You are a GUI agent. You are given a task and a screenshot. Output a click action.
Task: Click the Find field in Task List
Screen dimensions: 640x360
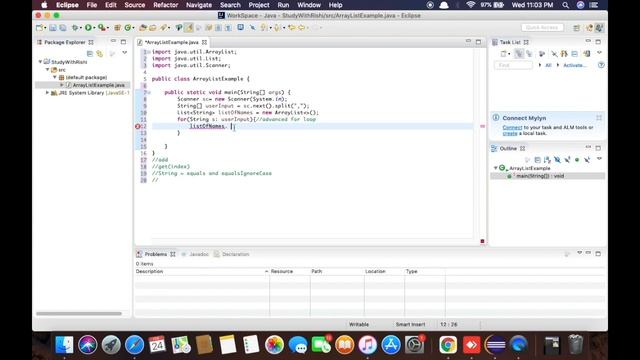(513, 65)
